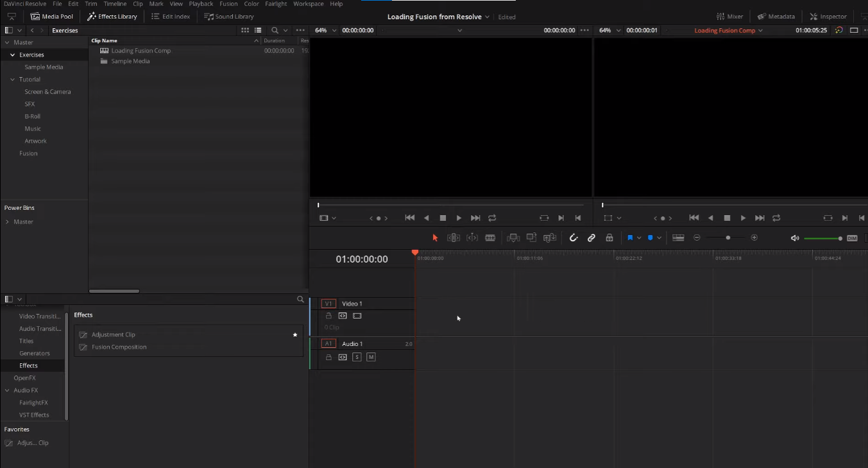Open the Inspector panel
868x468 pixels.
pyautogui.click(x=828, y=16)
